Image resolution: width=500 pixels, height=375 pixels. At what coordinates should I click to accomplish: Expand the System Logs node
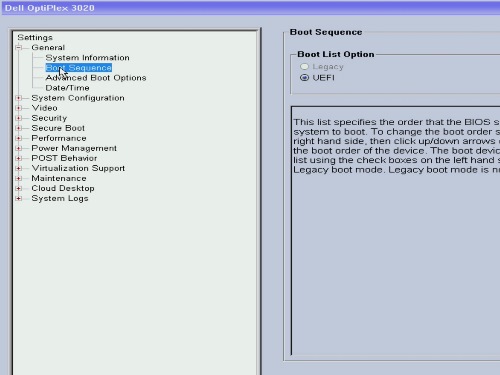tap(19, 198)
